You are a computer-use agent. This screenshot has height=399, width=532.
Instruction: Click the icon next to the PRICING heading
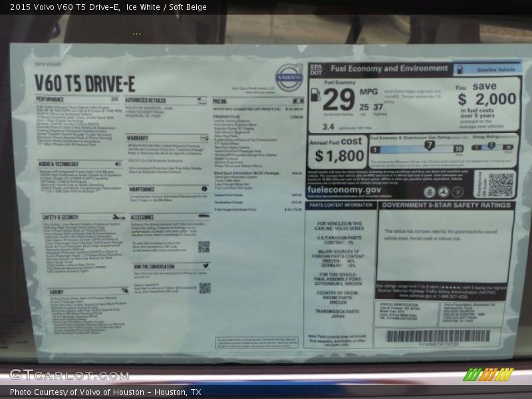pos(299,101)
